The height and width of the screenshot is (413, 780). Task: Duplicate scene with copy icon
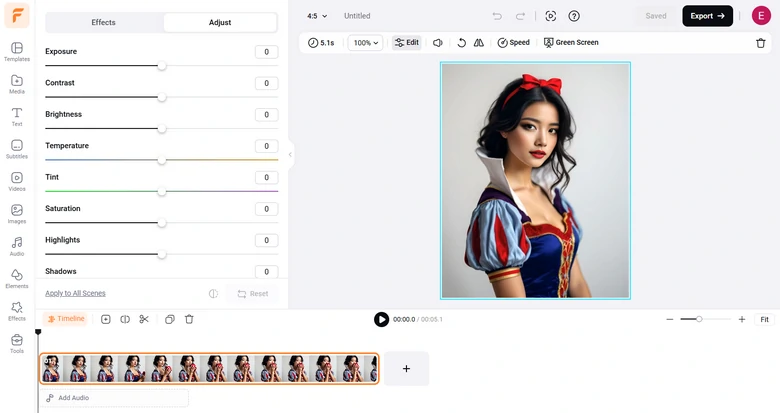[x=170, y=319]
